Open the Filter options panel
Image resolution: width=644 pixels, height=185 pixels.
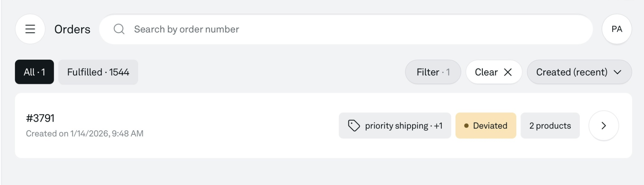pyautogui.click(x=433, y=72)
